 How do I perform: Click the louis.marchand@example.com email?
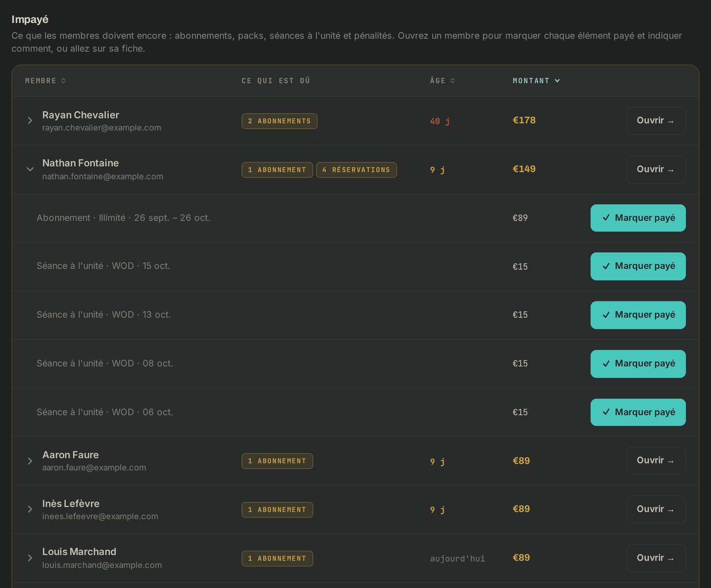pyautogui.click(x=102, y=565)
